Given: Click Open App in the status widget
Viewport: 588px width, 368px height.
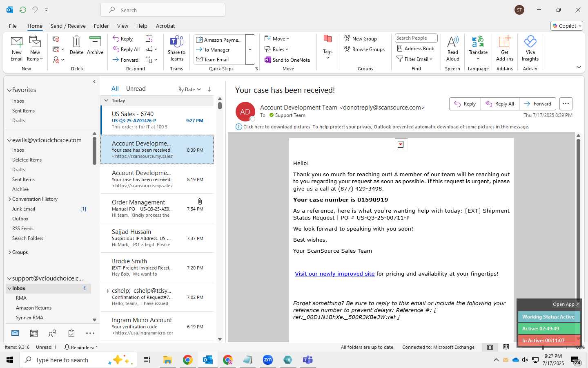Looking at the screenshot, I should pyautogui.click(x=566, y=304).
